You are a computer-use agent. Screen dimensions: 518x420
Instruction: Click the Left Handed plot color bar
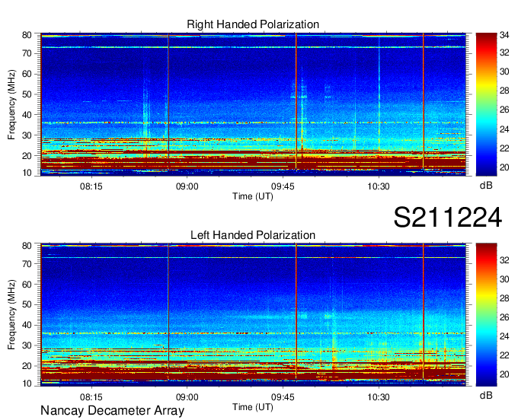point(486,314)
